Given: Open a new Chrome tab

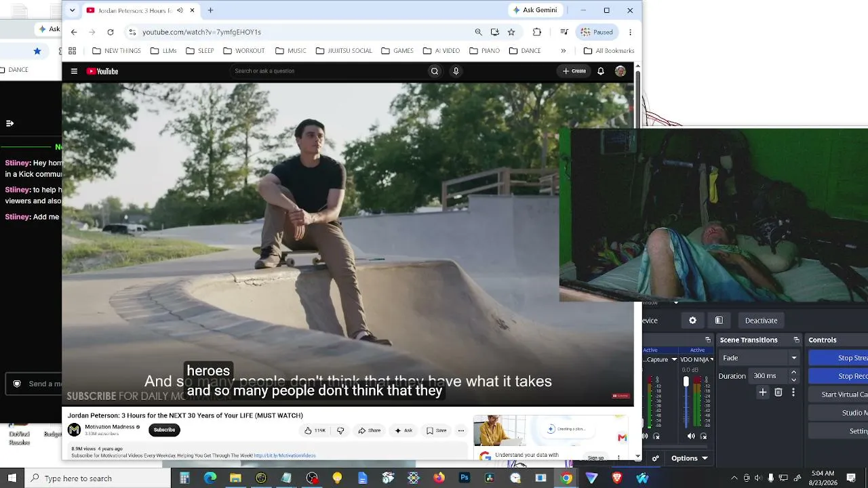Looking at the screenshot, I should point(210,10).
